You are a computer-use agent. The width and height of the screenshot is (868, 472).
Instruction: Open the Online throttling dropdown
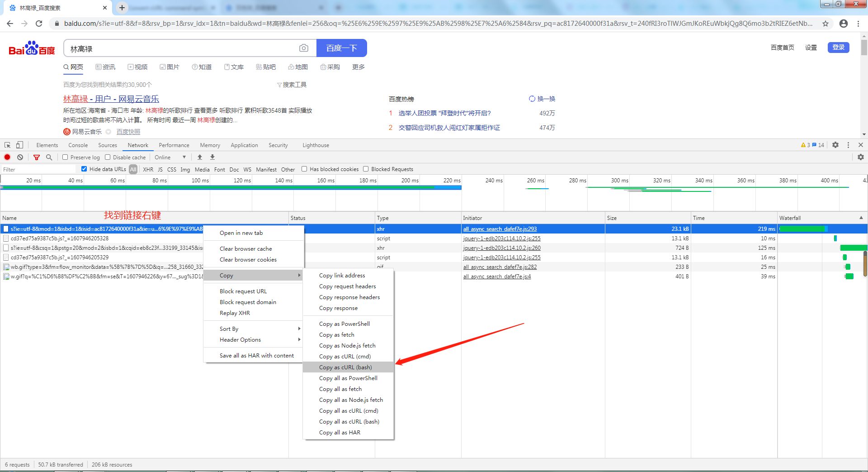coord(170,157)
